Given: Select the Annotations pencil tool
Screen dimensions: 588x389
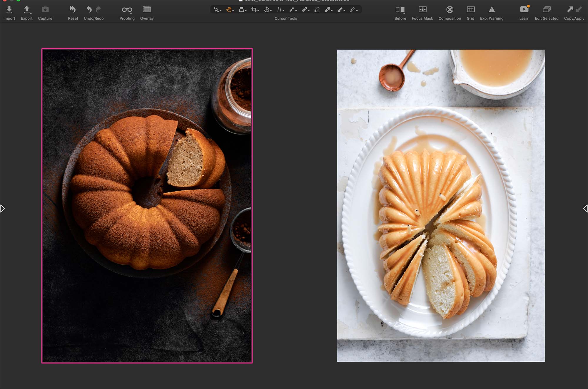Looking at the screenshot, I should 353,10.
